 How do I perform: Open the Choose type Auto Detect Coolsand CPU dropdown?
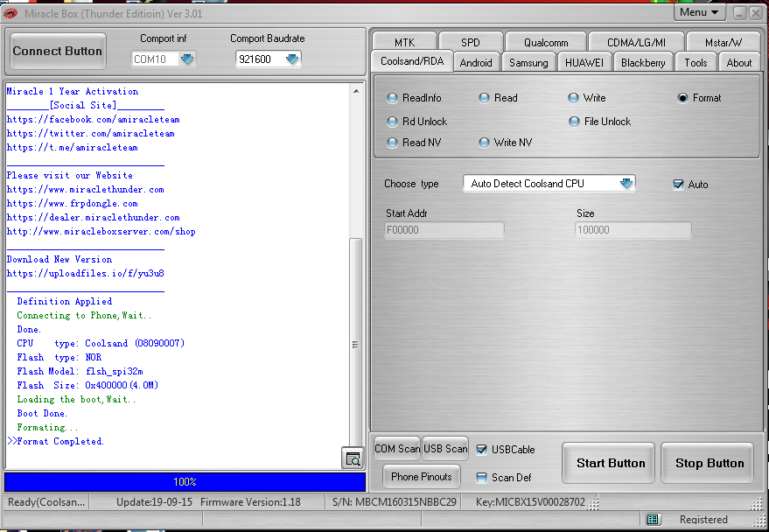click(626, 184)
